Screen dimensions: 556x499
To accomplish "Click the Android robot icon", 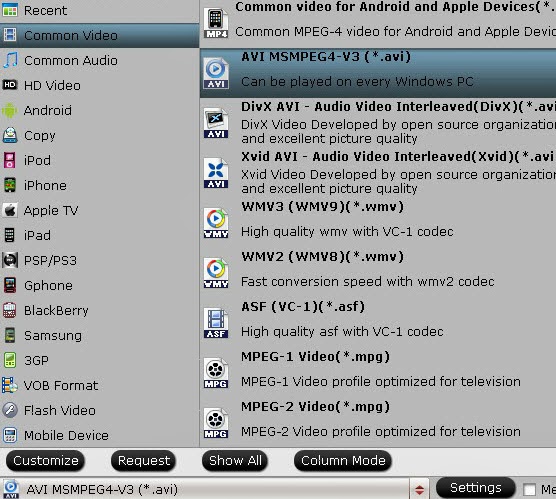I will [10, 111].
